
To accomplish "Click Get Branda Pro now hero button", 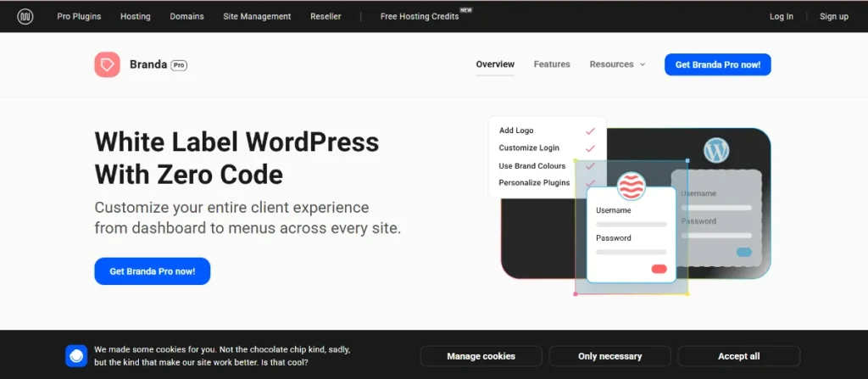I will point(152,271).
